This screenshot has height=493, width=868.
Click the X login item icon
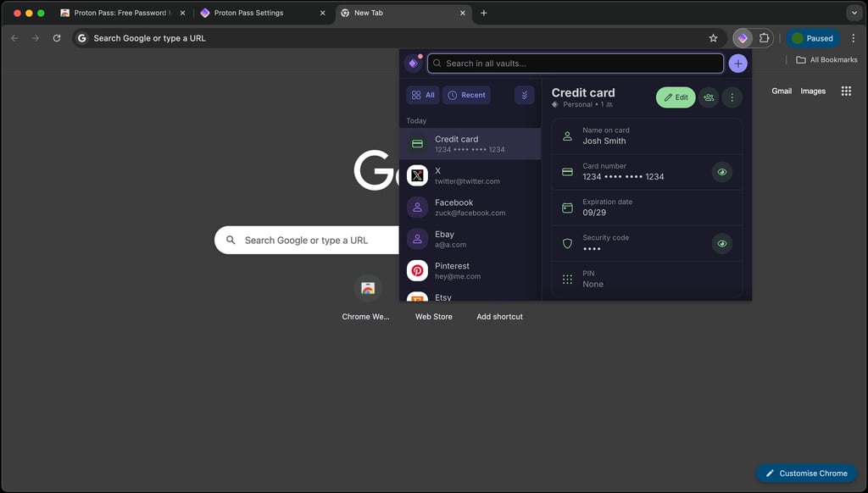point(417,175)
